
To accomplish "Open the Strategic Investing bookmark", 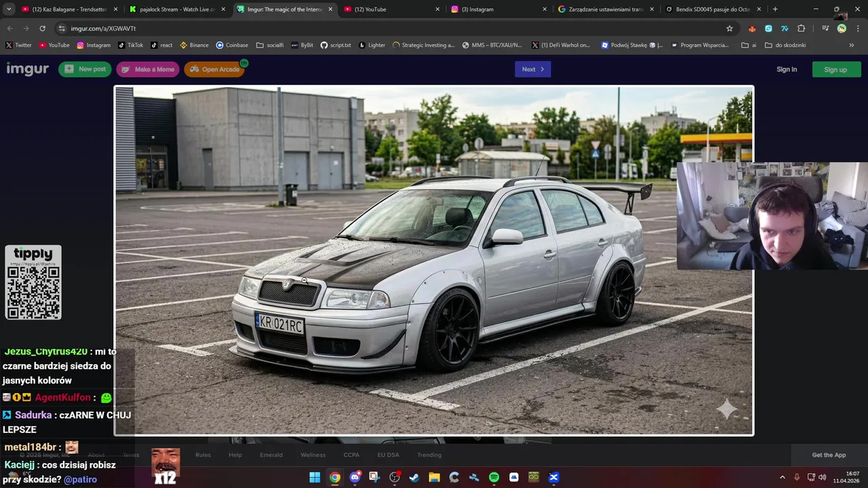I will point(424,45).
